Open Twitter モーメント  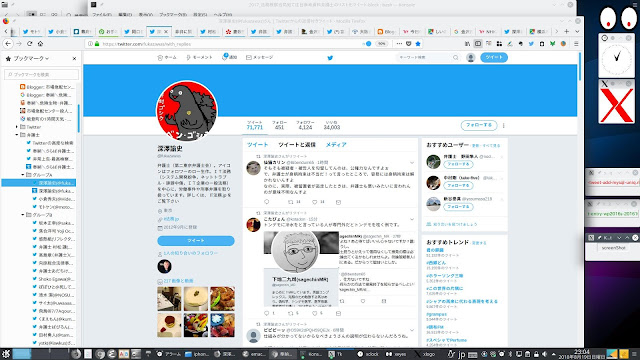click(x=199, y=58)
